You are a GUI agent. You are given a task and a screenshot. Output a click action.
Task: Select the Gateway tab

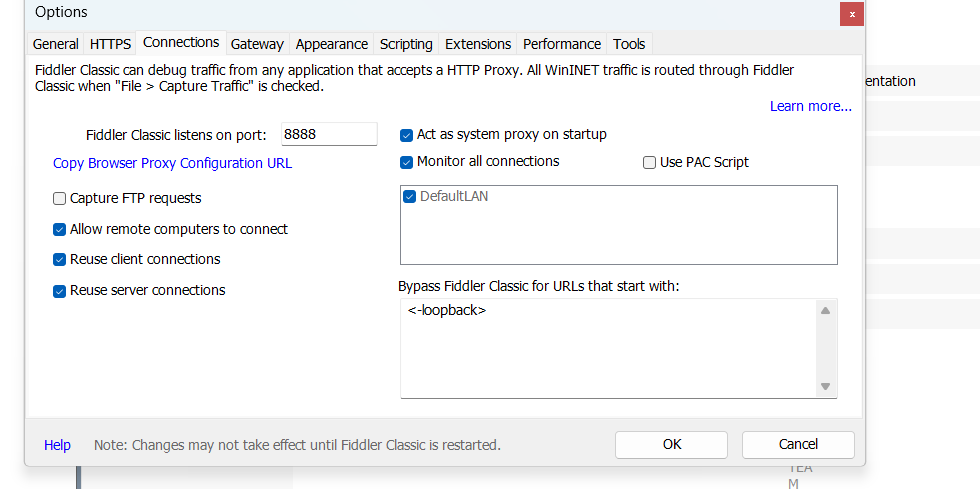pos(258,44)
